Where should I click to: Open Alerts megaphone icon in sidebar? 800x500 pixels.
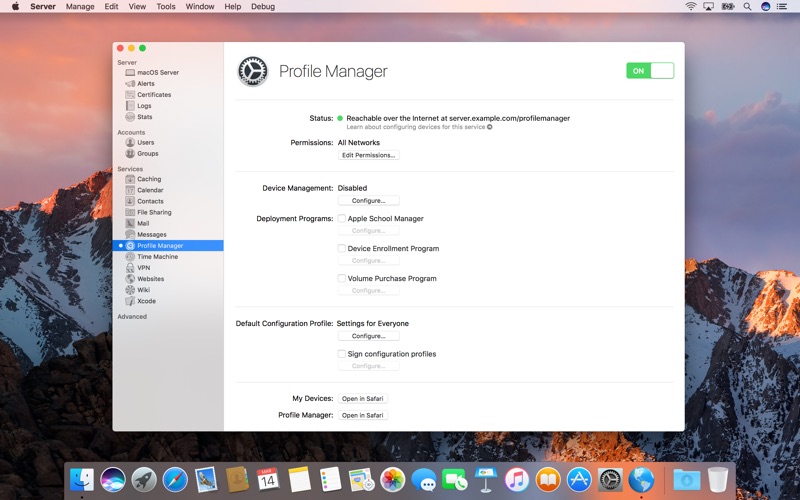coord(130,84)
